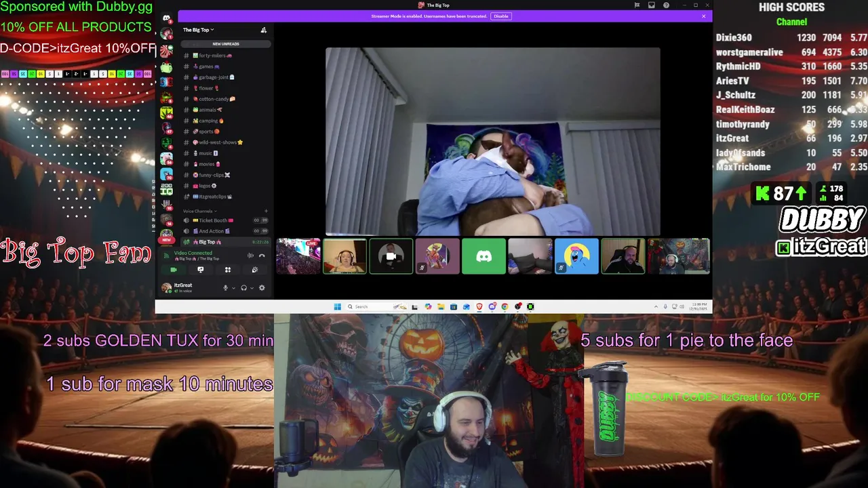Open Discord icon in taskbar

pos(492,306)
